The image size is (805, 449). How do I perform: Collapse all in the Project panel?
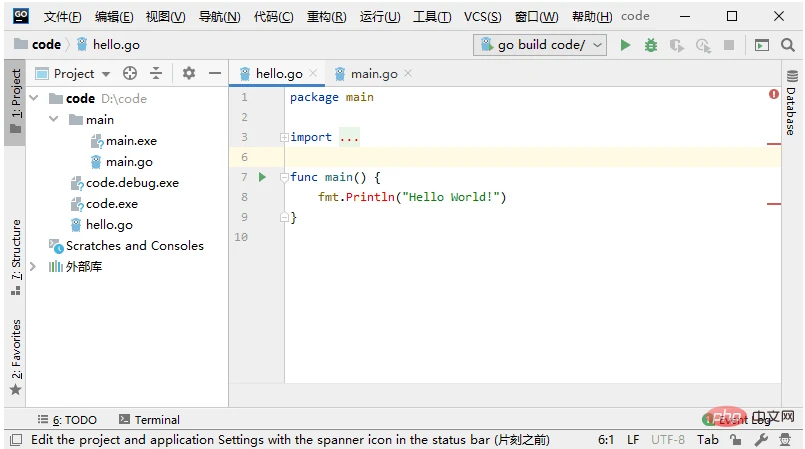[x=156, y=73]
